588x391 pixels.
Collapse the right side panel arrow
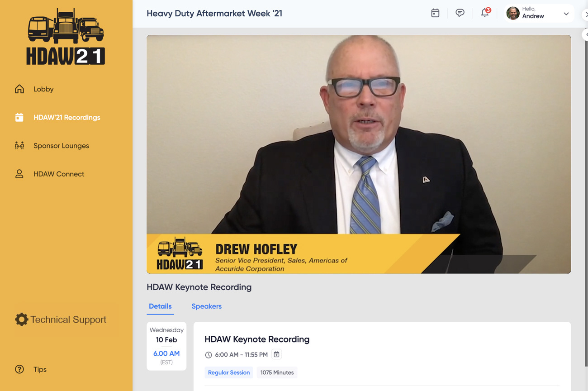tap(585, 34)
